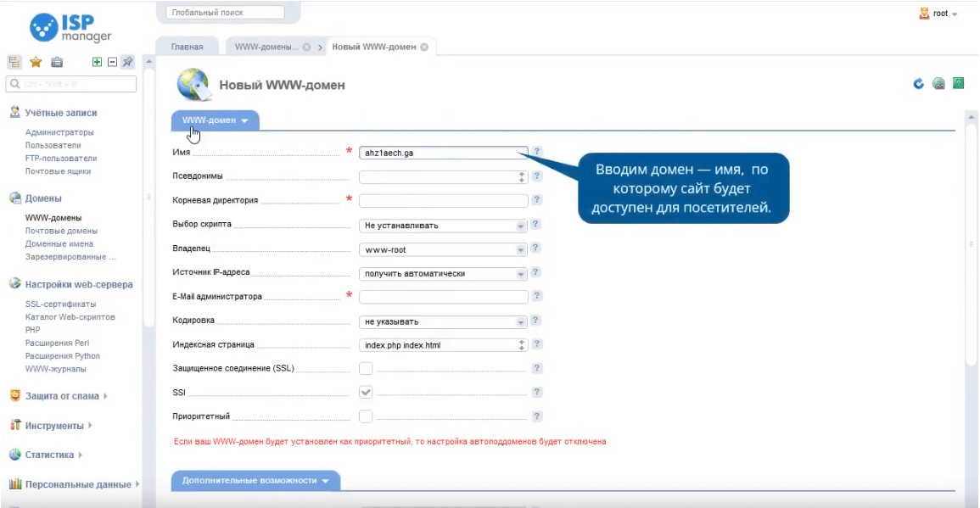This screenshot has width=980, height=508.
Task: Collapse all menu sections with minus icon
Action: click(x=113, y=62)
